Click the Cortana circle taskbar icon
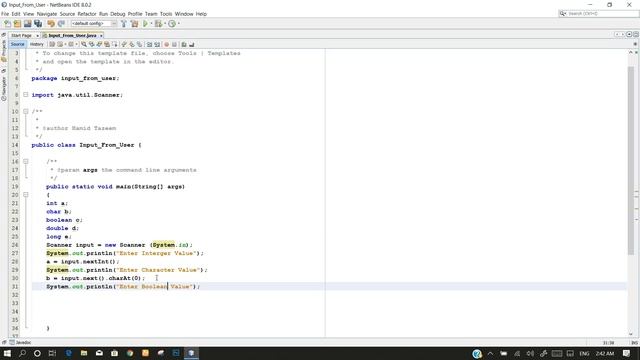640x360 pixels. coord(37,353)
